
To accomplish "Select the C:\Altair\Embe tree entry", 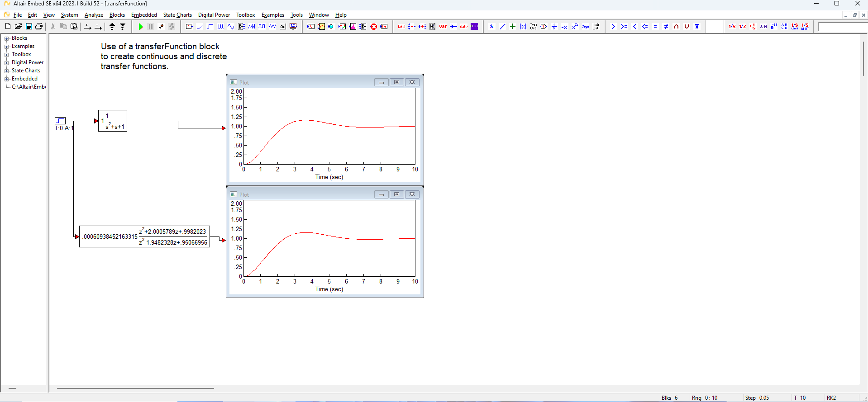I will (29, 87).
